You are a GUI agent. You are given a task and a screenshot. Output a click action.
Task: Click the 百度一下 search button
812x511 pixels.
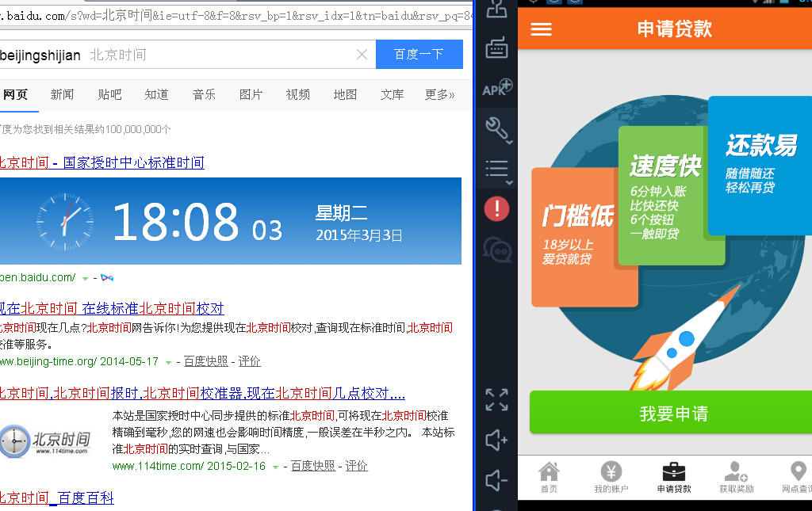click(419, 55)
